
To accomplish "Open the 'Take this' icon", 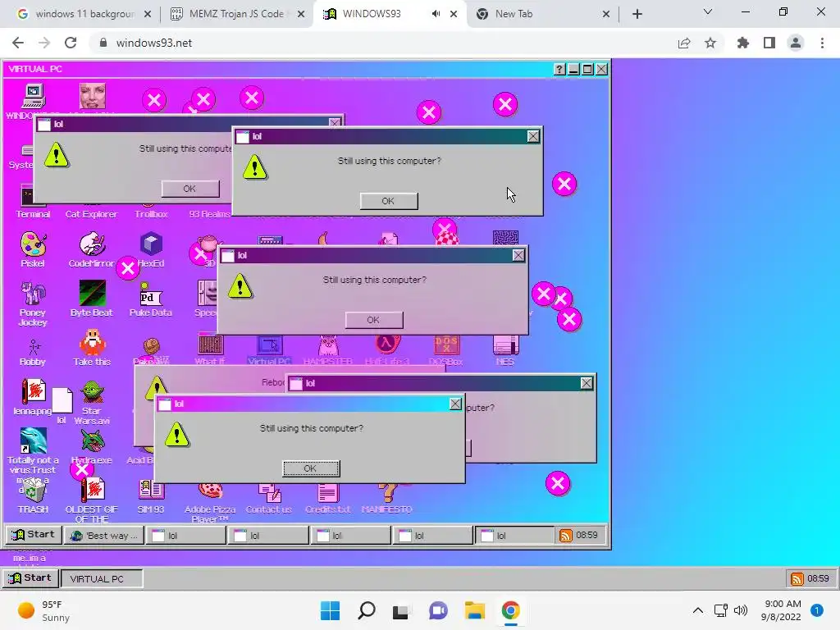I will point(92,348).
